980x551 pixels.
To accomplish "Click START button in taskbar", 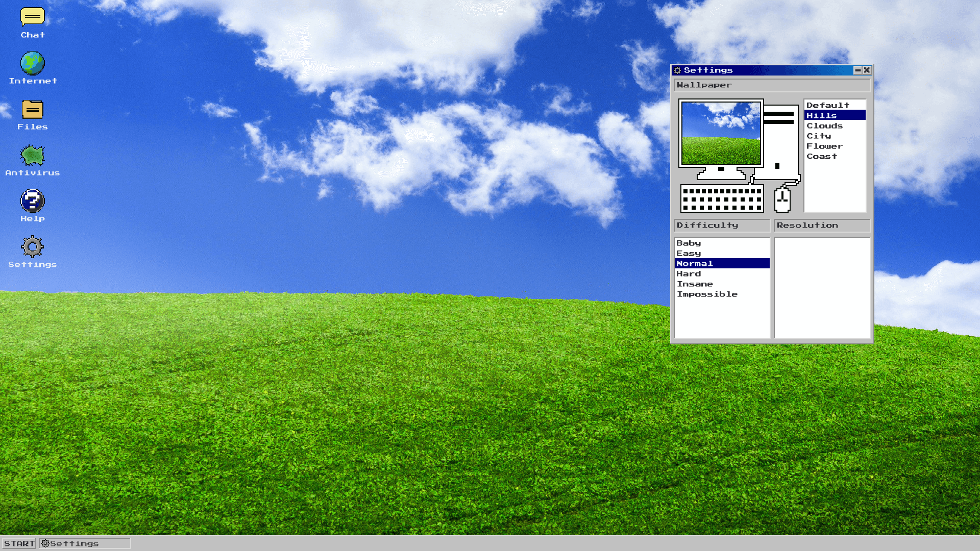I will pos(19,543).
